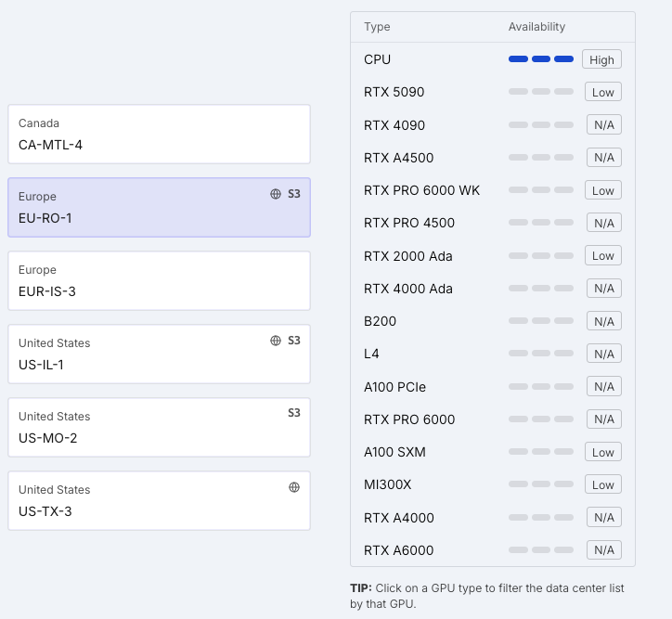Click the globe icon on EU-RO-1
Image resolution: width=672 pixels, height=619 pixels.
point(276,194)
